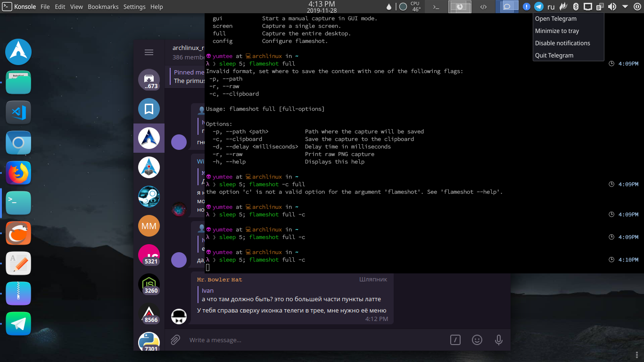
Task: Open the archive manager dock icon
Action: 18,294
